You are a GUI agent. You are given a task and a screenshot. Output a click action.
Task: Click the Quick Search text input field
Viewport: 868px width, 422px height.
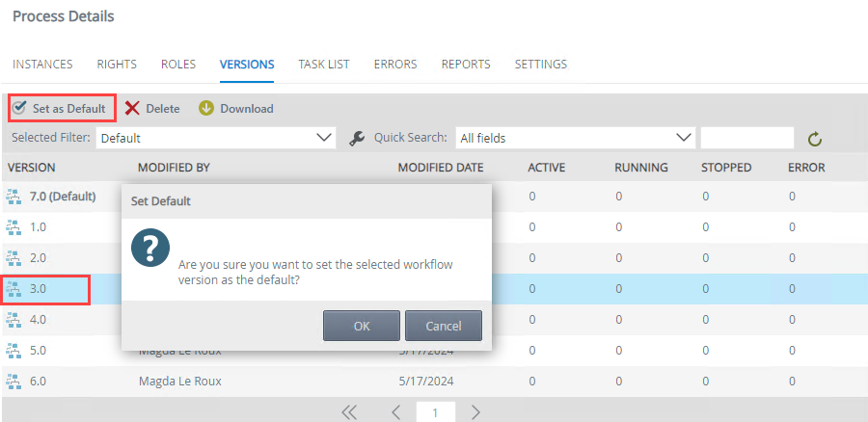click(746, 139)
